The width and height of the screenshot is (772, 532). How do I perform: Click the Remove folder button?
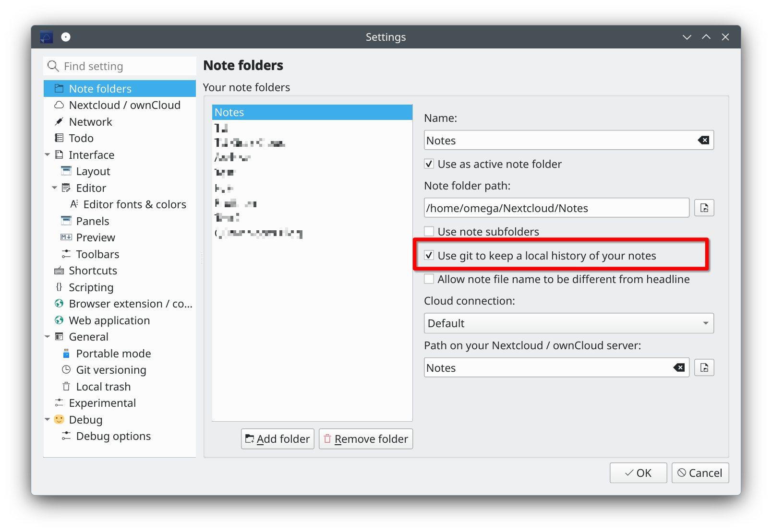(x=365, y=438)
